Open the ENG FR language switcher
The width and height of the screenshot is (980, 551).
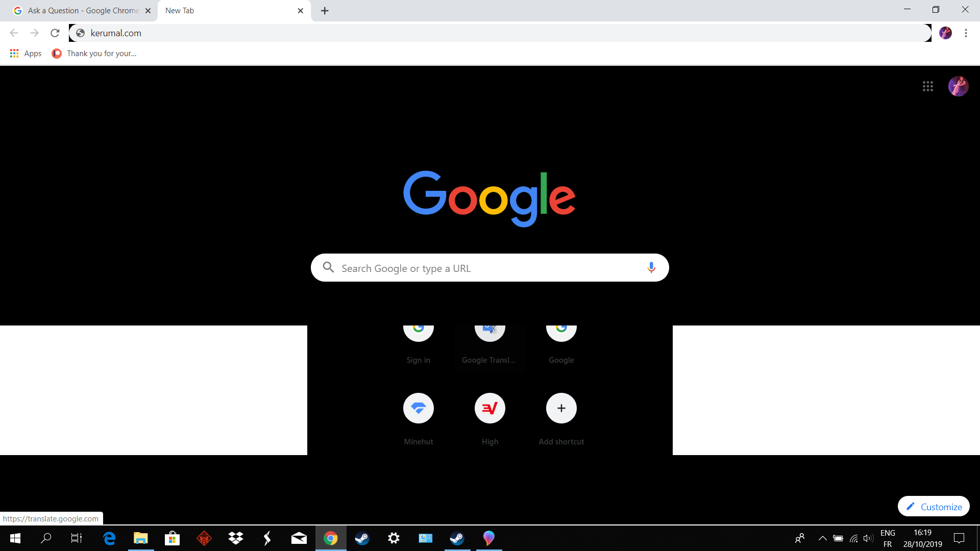coord(888,538)
